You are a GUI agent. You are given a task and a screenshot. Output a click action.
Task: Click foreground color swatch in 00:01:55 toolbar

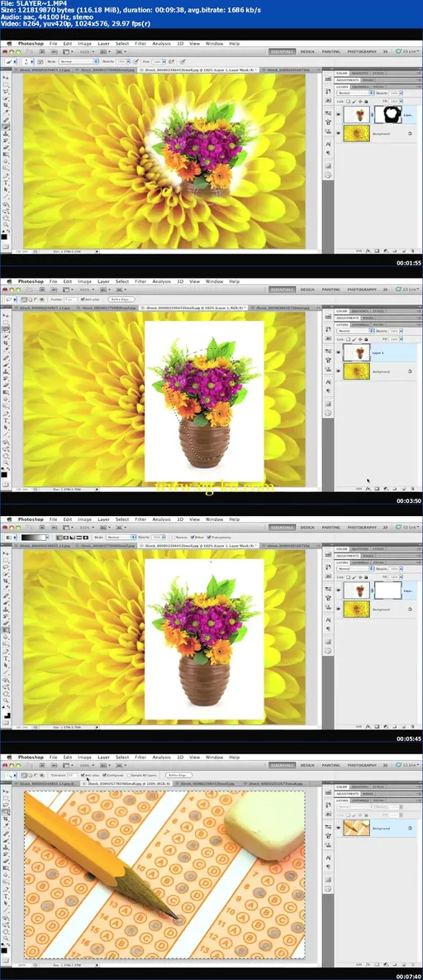4,236
